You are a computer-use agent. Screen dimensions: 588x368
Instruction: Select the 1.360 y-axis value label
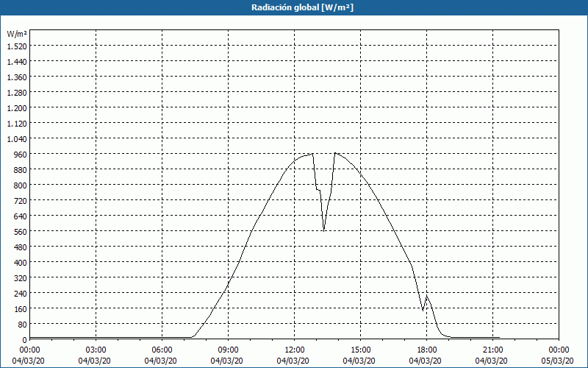coord(17,77)
